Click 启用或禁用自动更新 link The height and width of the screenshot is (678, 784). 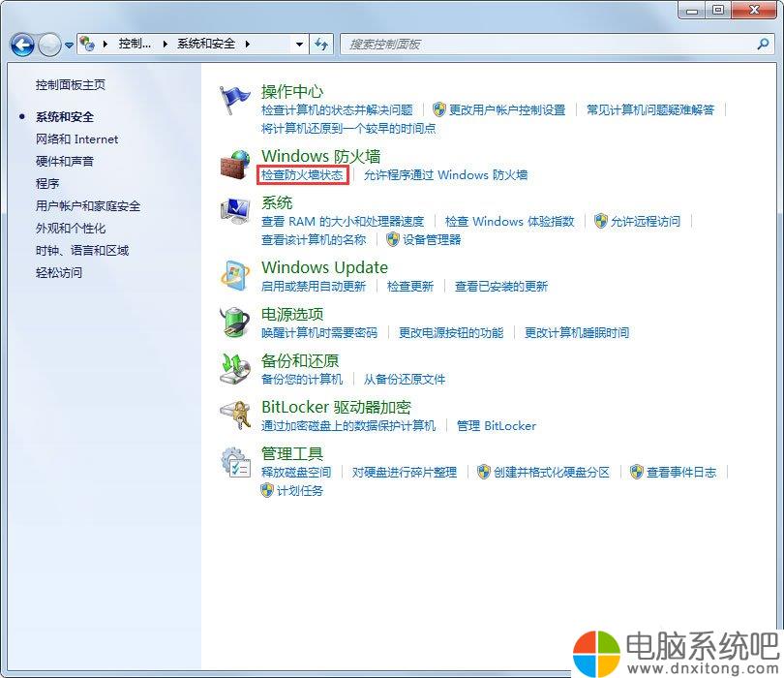(314, 286)
